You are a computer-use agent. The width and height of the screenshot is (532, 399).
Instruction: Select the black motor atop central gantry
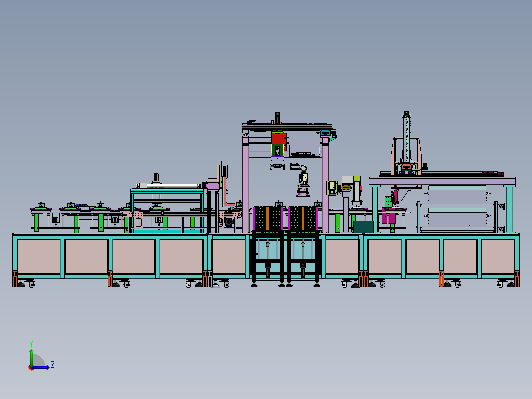point(277,118)
